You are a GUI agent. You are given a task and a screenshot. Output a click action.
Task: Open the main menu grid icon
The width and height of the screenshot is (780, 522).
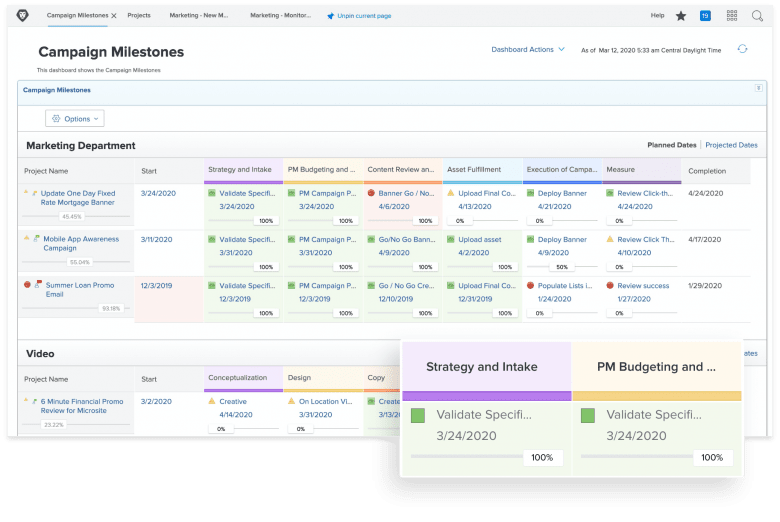(732, 16)
